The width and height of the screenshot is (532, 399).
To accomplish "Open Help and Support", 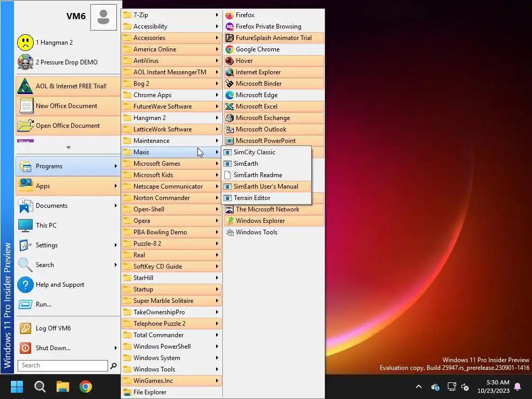I will click(x=68, y=285).
